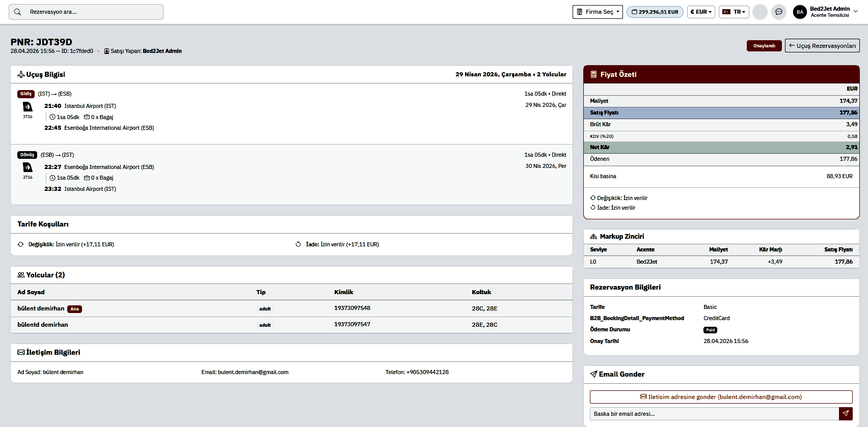The image size is (868, 427).
Task: Click the Markup Zinciri hierarchy icon
Action: click(x=593, y=237)
